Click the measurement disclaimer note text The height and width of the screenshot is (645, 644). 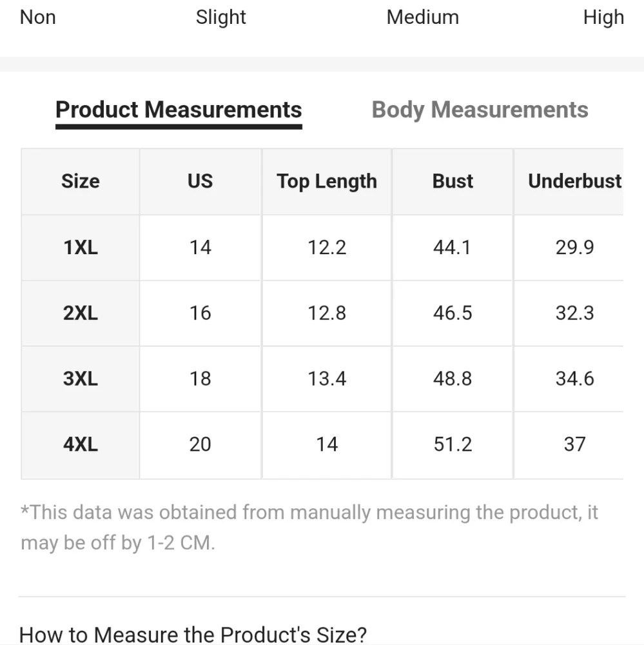pos(309,528)
